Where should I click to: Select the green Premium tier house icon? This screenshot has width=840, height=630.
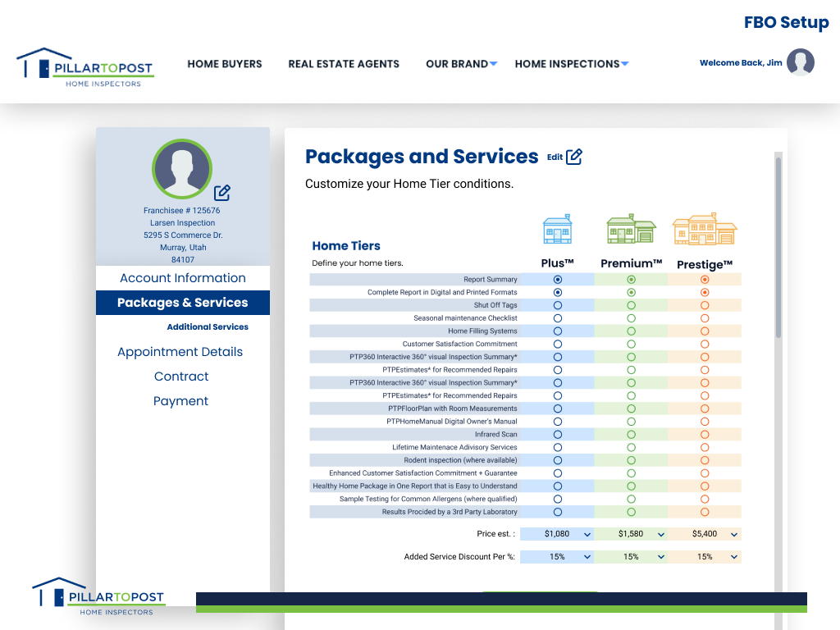[x=631, y=230]
